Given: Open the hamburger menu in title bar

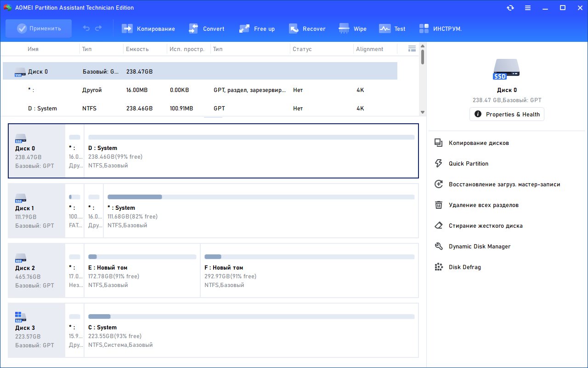Looking at the screenshot, I should [528, 8].
